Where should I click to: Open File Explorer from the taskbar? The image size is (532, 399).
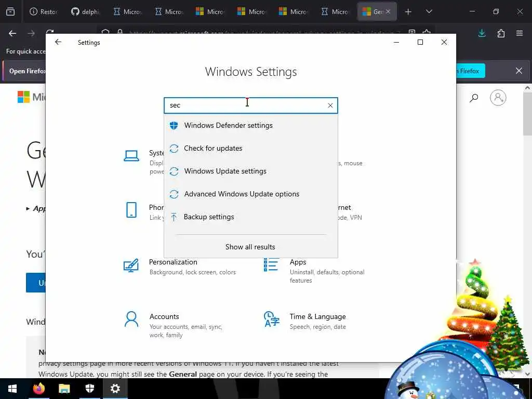coord(64,389)
